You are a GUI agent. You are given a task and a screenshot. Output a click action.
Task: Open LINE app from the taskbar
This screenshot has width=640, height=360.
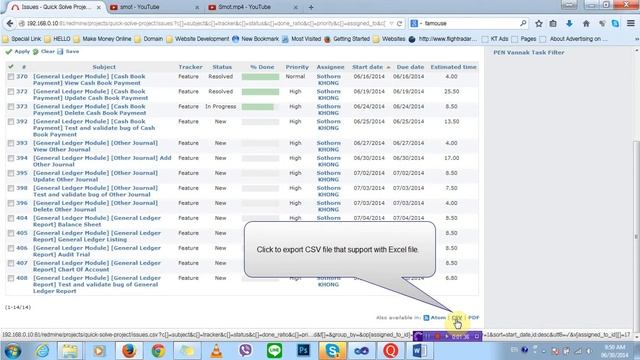tap(274, 351)
